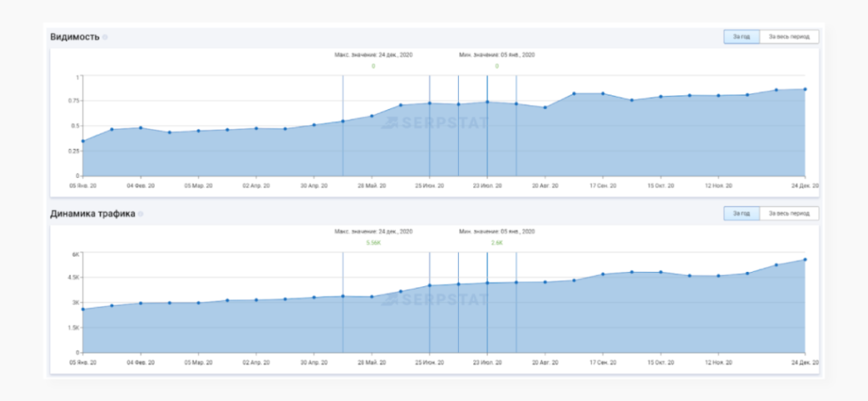Click the info icon beside Видимость title
Image resolution: width=868 pixels, height=401 pixels.
pyautogui.click(x=105, y=37)
